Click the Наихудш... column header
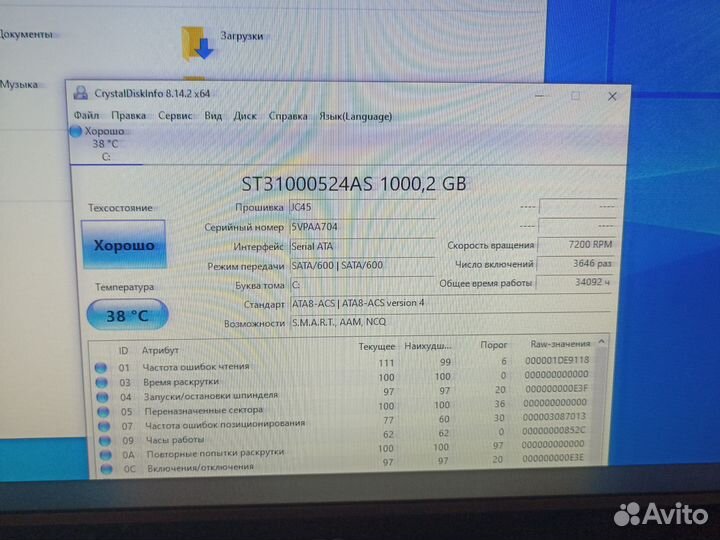Viewport: 720px width, 540px height. pyautogui.click(x=428, y=346)
